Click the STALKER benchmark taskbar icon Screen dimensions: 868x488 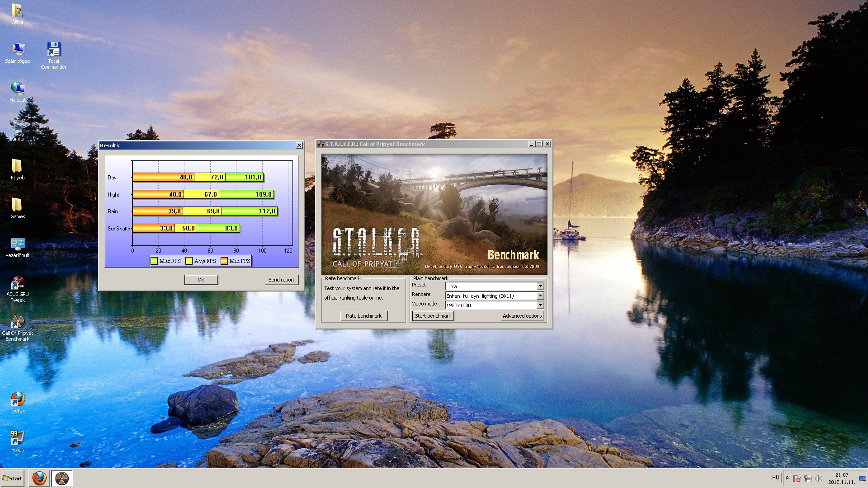click(61, 478)
